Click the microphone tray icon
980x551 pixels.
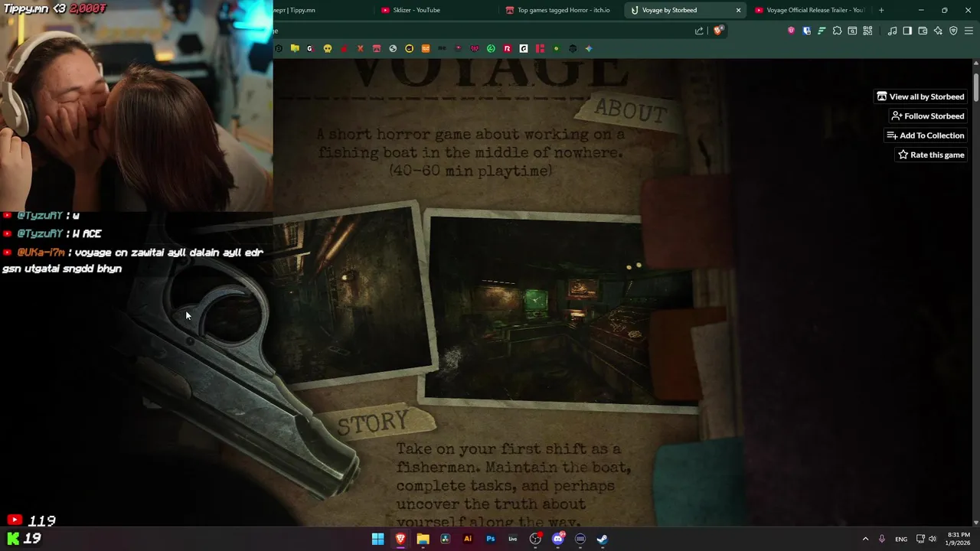coord(882,539)
